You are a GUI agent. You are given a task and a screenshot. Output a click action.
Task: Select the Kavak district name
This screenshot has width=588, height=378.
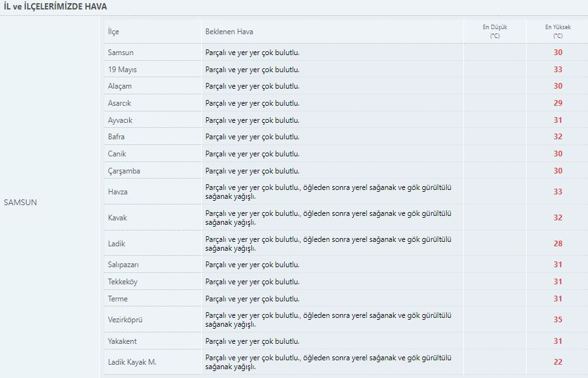pyautogui.click(x=117, y=218)
